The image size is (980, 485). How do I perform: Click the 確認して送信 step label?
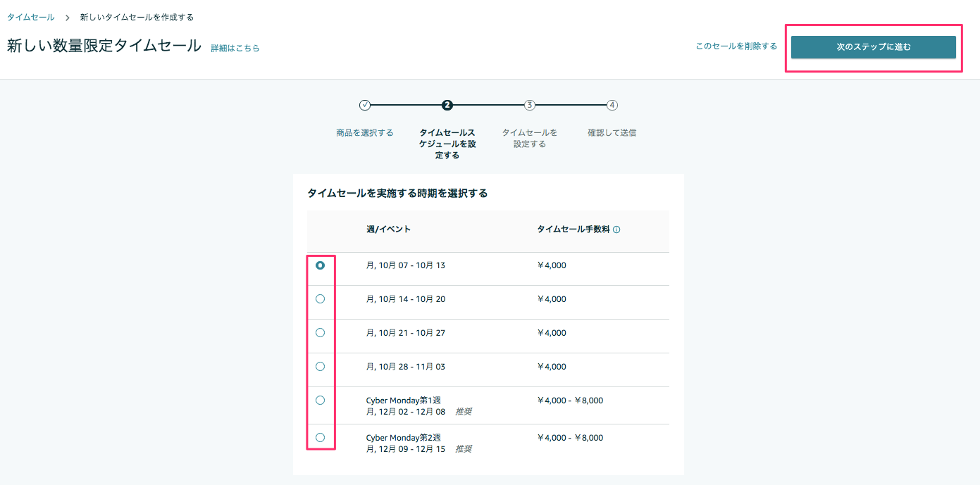612,132
